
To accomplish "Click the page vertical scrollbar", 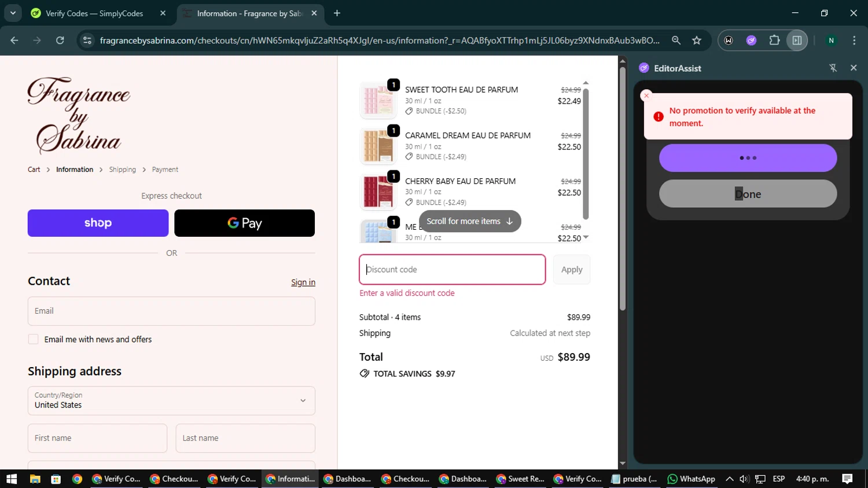I will coord(623,188).
